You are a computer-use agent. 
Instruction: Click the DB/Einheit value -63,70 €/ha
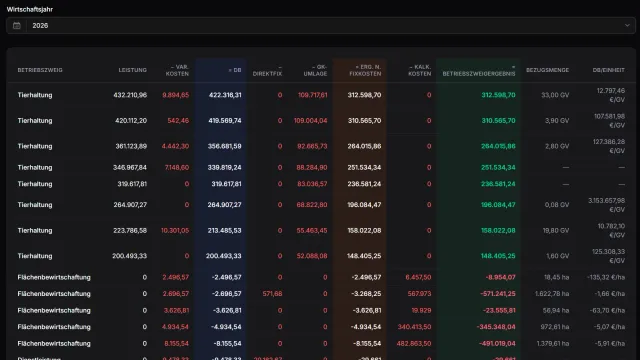click(607, 311)
